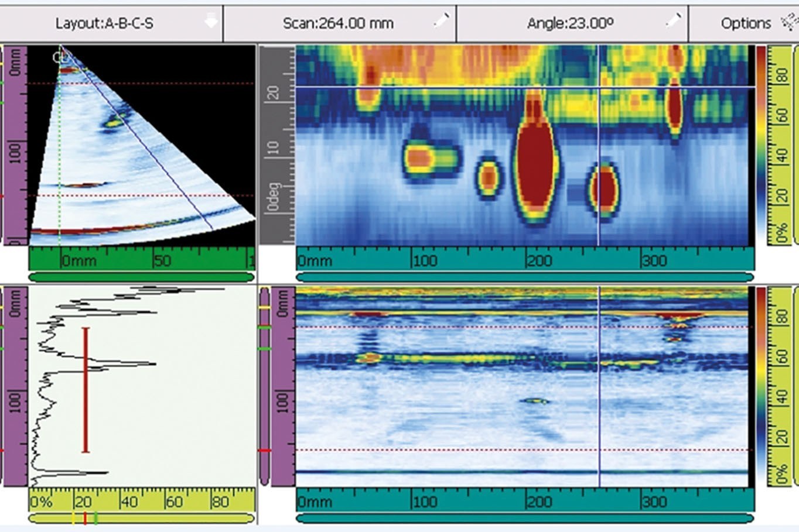Click the red gate bar in the A-scan
799x532 pixels.
tap(86, 390)
